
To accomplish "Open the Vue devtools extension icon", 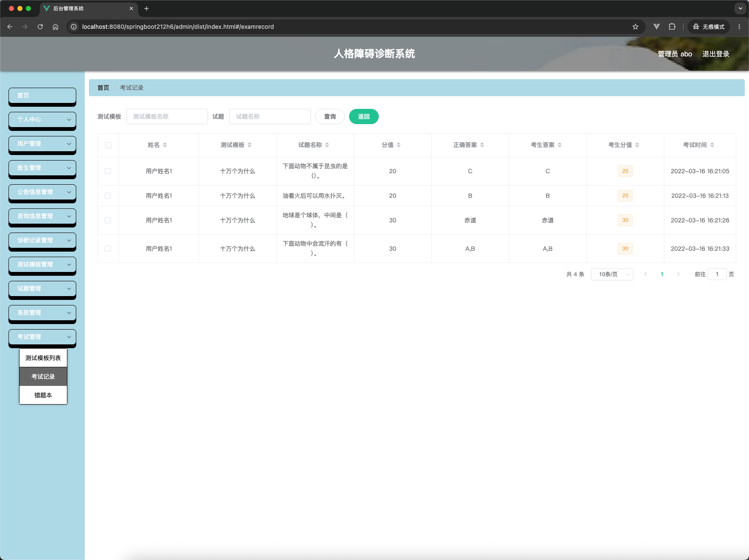I will click(x=657, y=27).
